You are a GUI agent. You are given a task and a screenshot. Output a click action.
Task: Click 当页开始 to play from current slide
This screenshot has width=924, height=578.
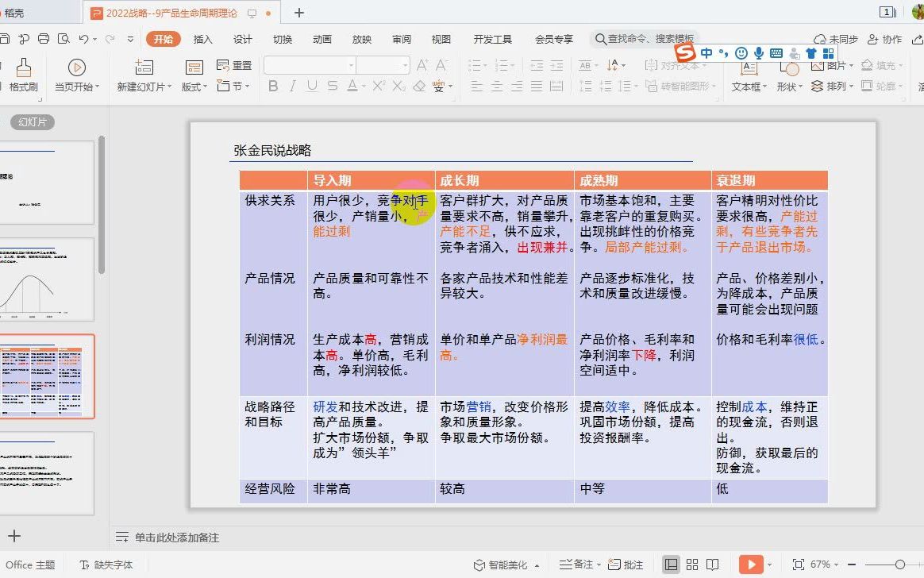pyautogui.click(x=77, y=74)
